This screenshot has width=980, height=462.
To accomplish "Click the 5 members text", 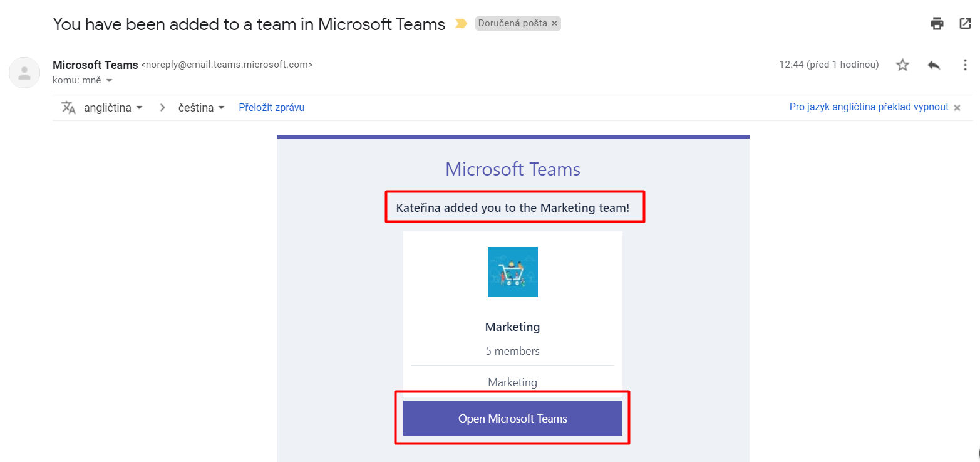I will coord(513,351).
